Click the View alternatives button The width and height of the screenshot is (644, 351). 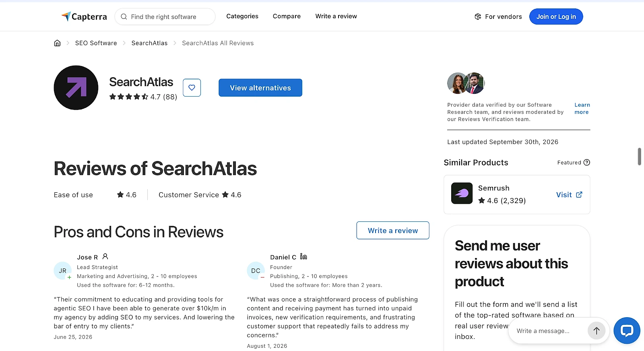pyautogui.click(x=260, y=88)
